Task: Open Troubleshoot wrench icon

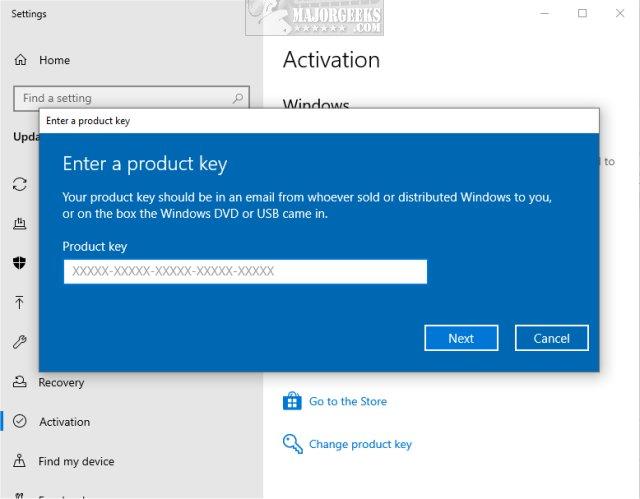Action: pos(20,342)
